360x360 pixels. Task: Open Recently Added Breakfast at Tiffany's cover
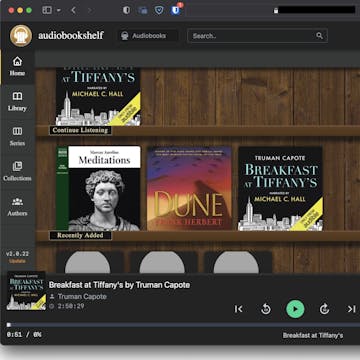(280, 188)
